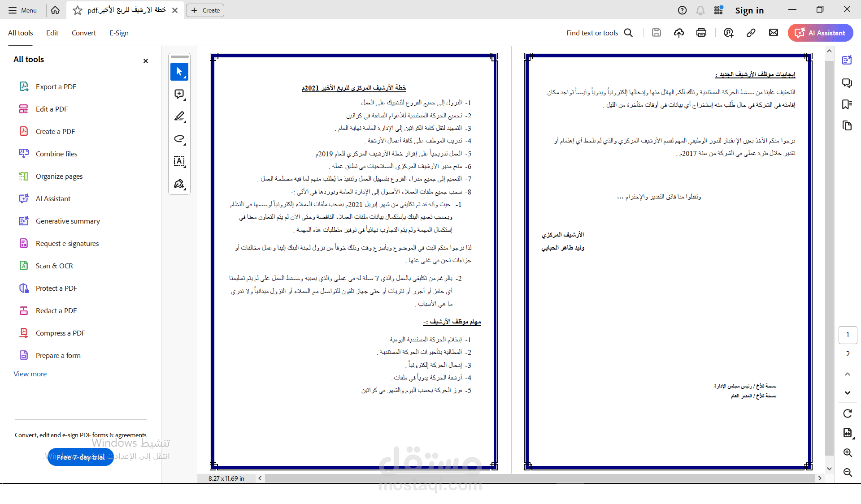Start the Free 7-day trial
Viewport: 861px width, 504px height.
pyautogui.click(x=81, y=457)
